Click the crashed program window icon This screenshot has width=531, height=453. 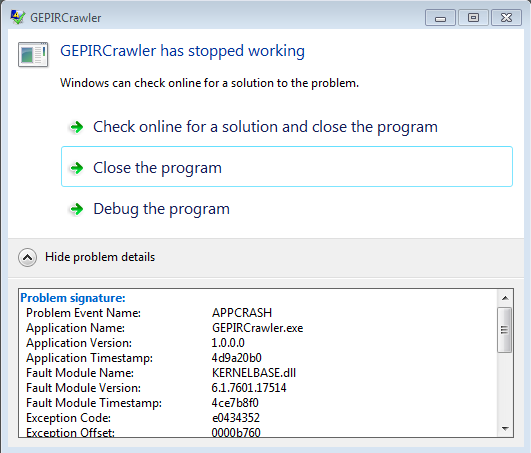[x=33, y=55]
